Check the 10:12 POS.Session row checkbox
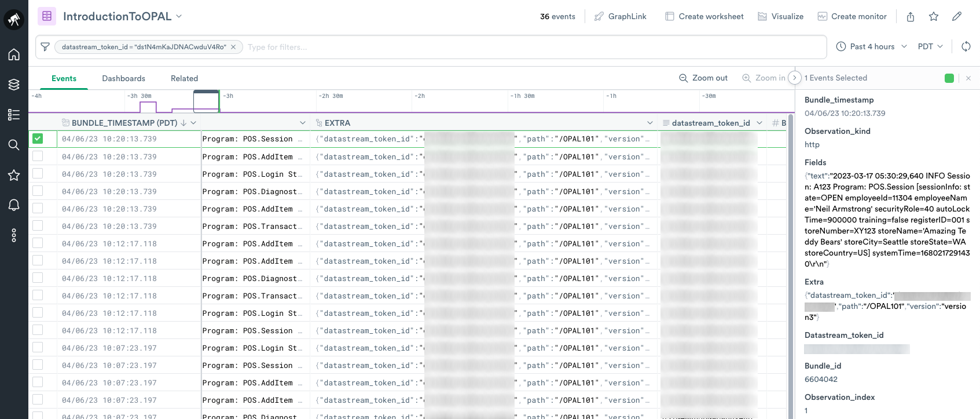The image size is (980, 419). pyautogui.click(x=38, y=330)
